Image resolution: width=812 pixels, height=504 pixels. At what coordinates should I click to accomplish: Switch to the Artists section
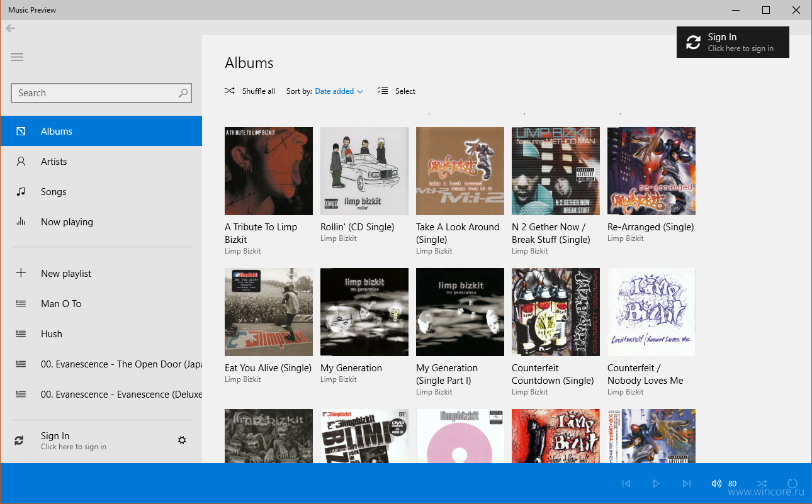(101, 162)
